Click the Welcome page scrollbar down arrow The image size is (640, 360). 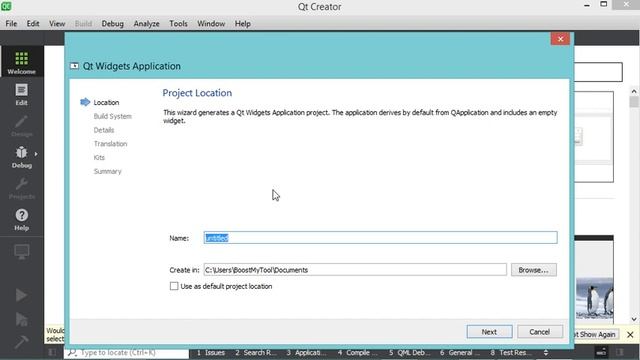click(x=634, y=319)
